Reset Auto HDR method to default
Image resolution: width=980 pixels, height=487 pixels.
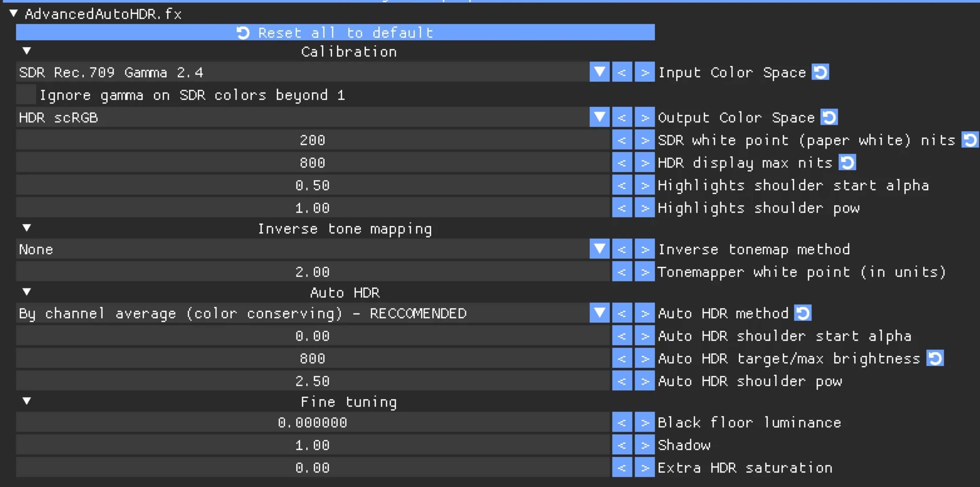pyautogui.click(x=802, y=313)
